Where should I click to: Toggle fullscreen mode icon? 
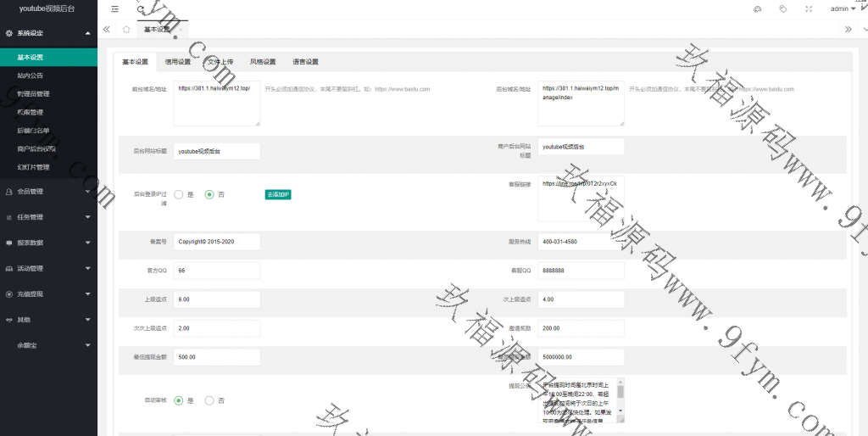click(x=809, y=8)
